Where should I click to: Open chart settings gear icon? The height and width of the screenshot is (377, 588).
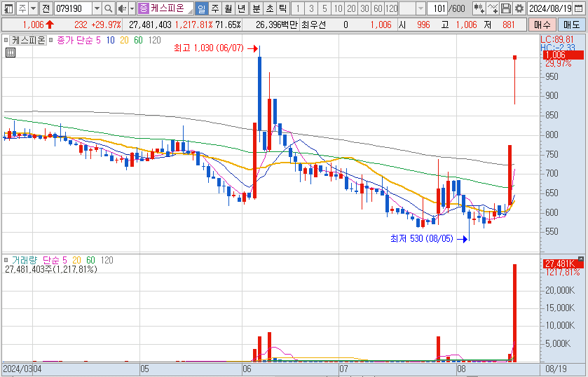coord(519,8)
